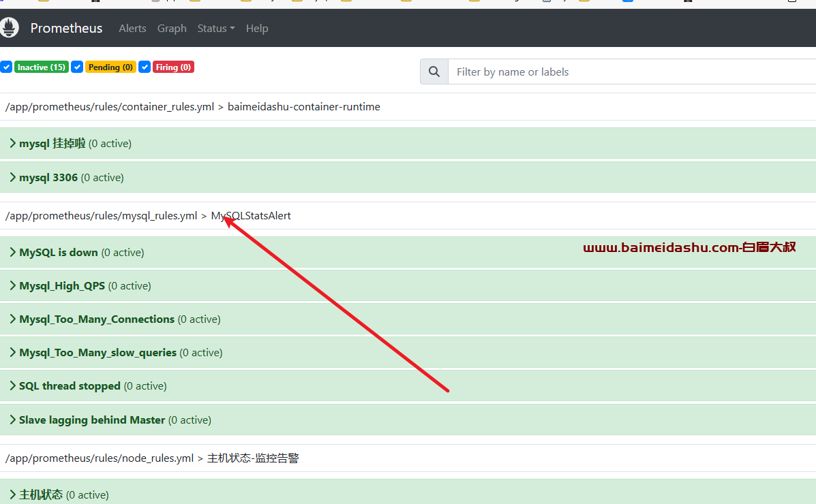Open the Status dropdown menu
816x504 pixels.
[216, 28]
